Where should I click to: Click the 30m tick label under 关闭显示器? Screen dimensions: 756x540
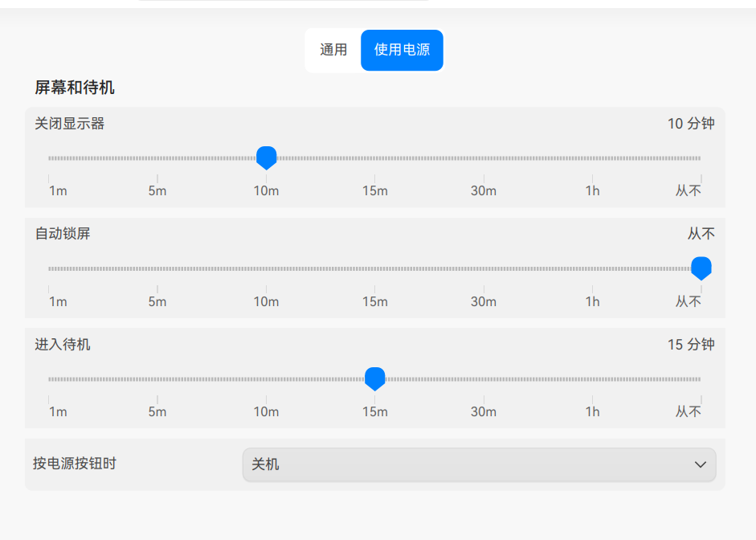coord(484,191)
